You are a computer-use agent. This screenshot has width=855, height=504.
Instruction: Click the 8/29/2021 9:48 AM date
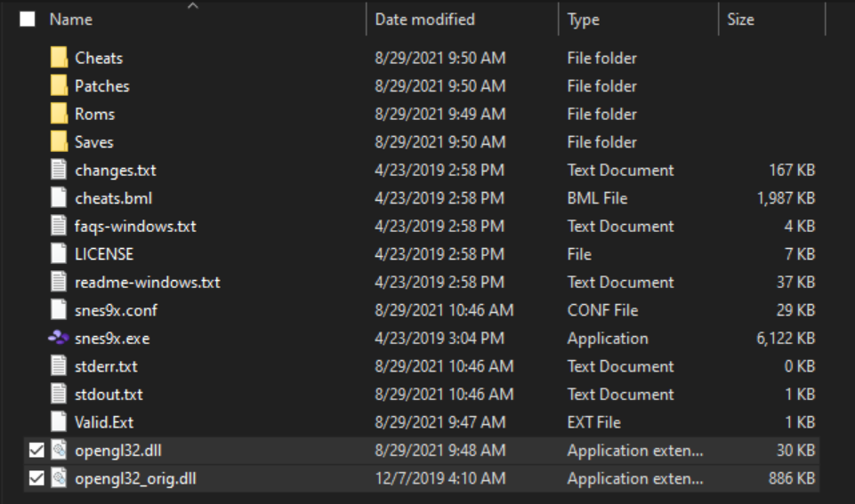[440, 451]
